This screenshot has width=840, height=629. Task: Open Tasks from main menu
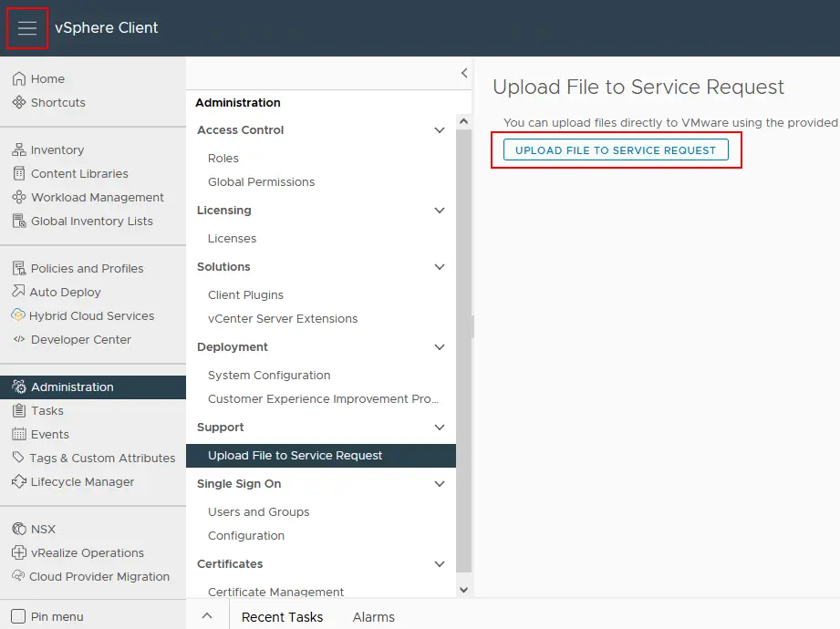coord(47,410)
